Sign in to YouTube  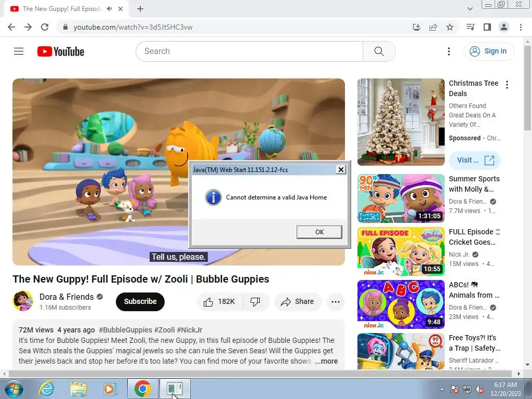click(489, 51)
